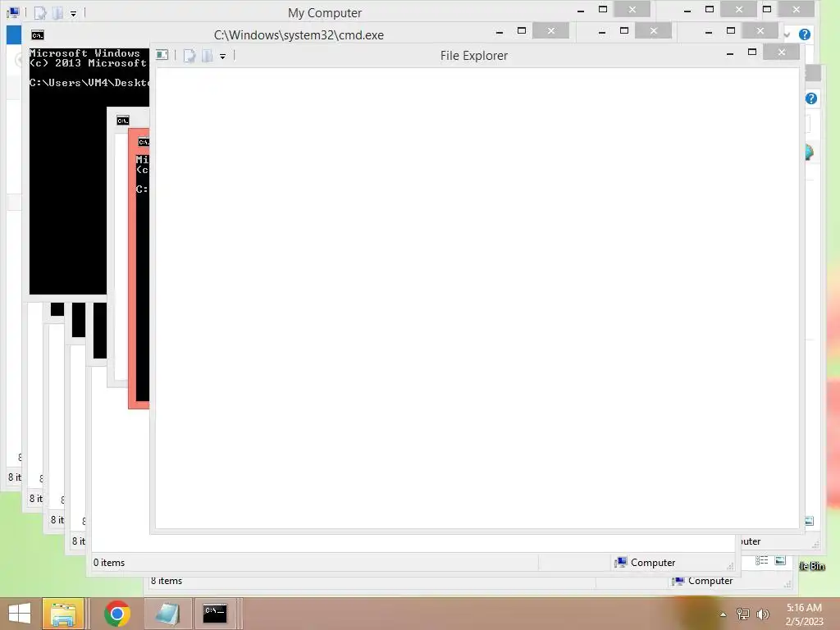The width and height of the screenshot is (840, 630).
Task: Close the cmd.exe window
Action: (550, 30)
